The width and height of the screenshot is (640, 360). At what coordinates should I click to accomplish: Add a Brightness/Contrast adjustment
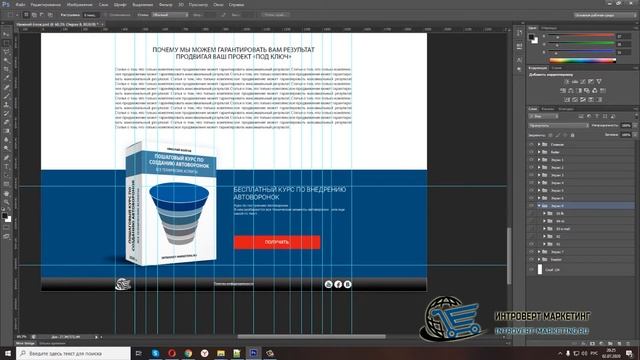tap(567, 82)
